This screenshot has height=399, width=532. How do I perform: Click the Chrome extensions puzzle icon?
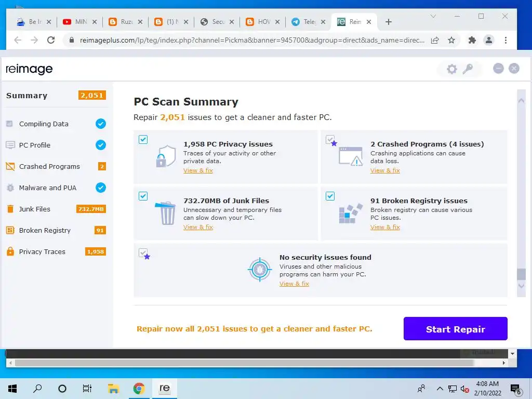(x=472, y=41)
